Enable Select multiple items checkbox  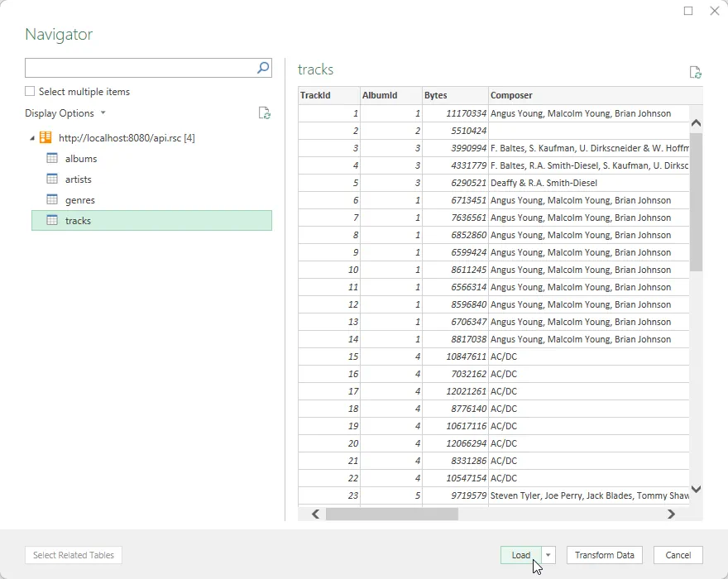click(x=31, y=92)
